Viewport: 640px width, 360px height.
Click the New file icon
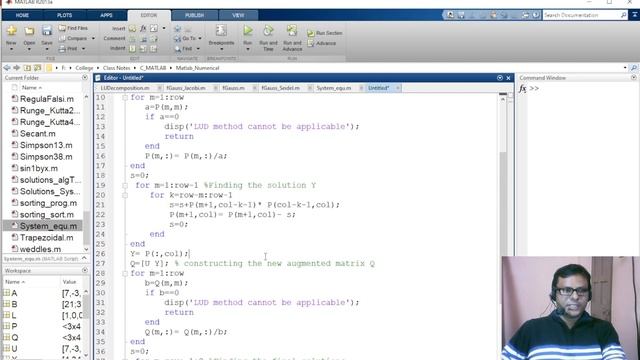[11, 31]
